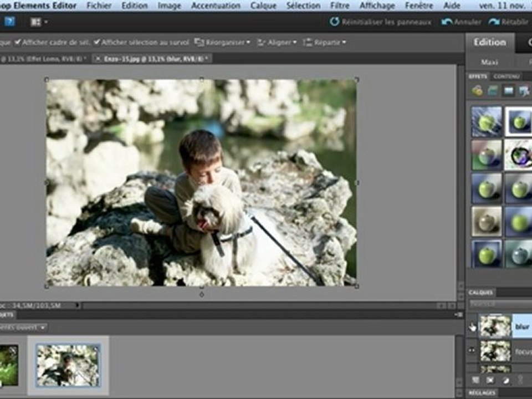Image resolution: width=532 pixels, height=399 pixels.
Task: Click the Calques panel header tab
Action: (x=480, y=293)
